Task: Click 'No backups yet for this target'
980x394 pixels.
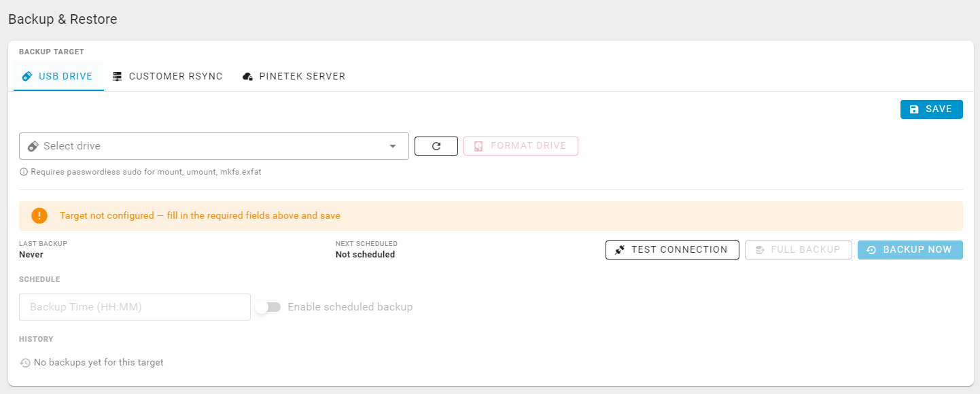Action: point(99,363)
